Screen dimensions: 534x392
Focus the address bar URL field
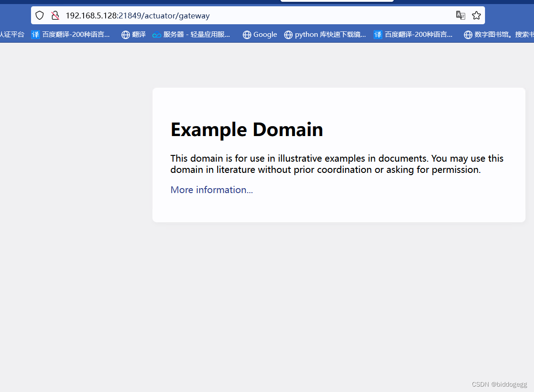point(258,15)
